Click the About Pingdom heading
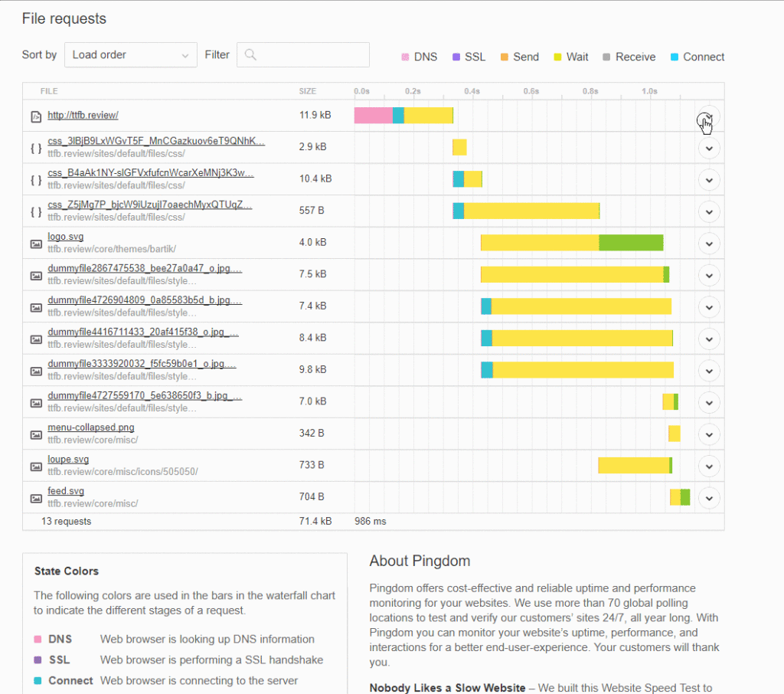Screen dimensions: 784x694 click(420, 561)
